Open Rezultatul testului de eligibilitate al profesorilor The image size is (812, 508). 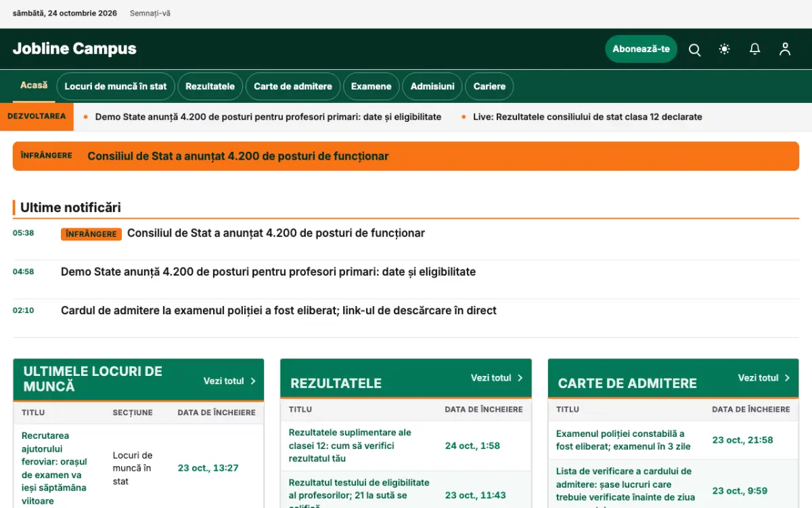(x=359, y=494)
